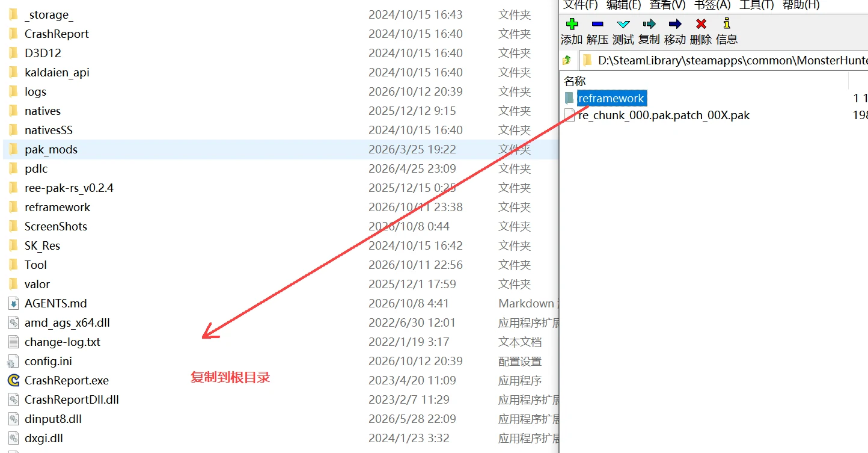This screenshot has height=453, width=868.
Task: Select the amd_ags_x64.dll file name
Action: tap(67, 323)
